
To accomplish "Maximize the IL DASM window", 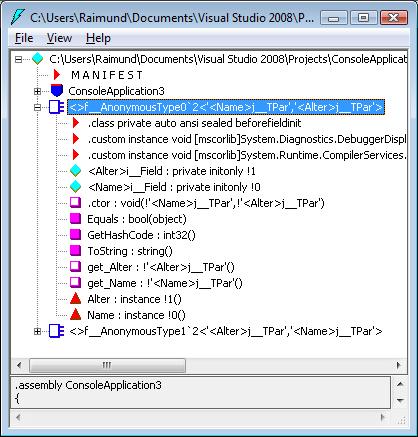I will (x=364, y=18).
